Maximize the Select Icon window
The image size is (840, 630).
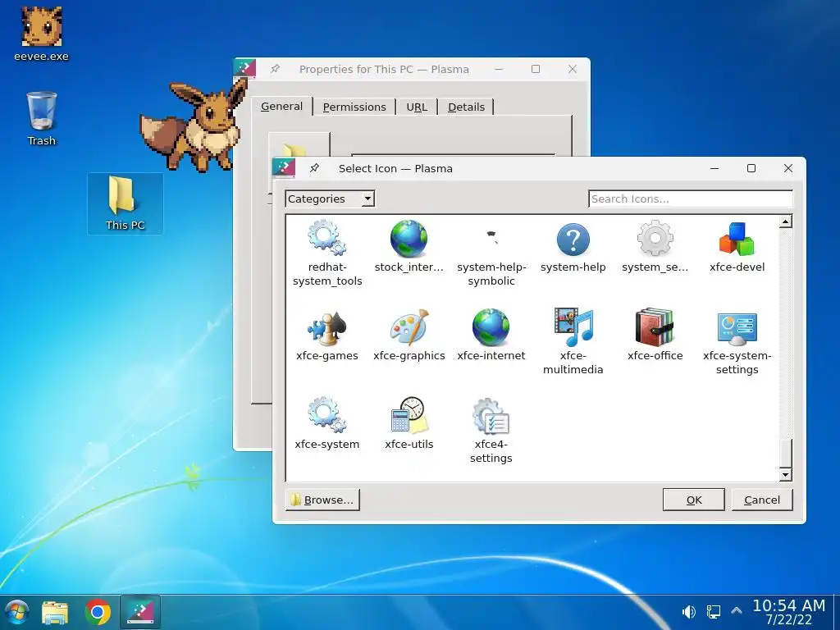tap(751, 168)
